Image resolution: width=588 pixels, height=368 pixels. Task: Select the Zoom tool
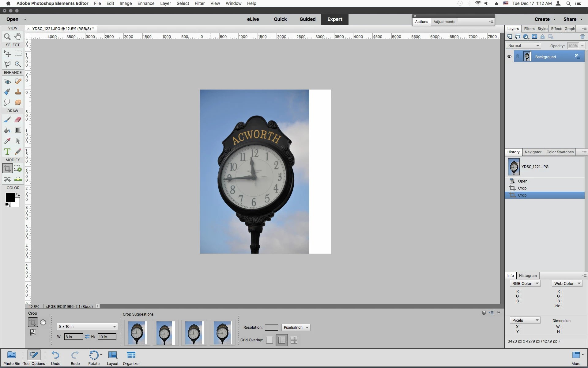click(7, 37)
